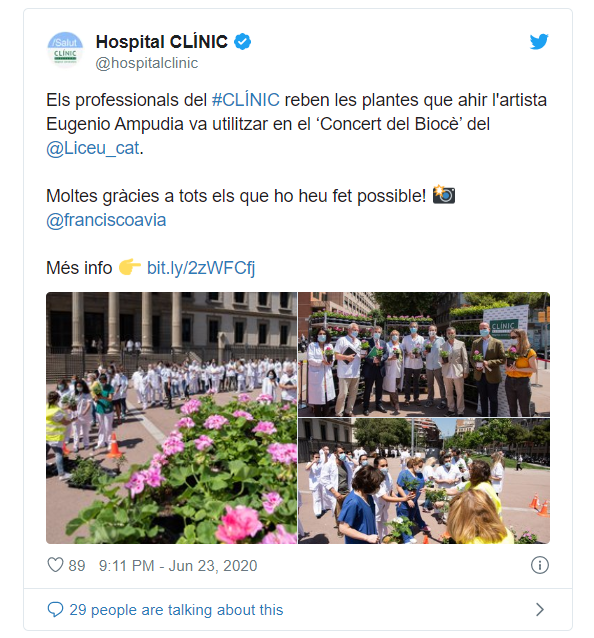This screenshot has width=594, height=638.
Task: Click the 89 likes count
Action: coord(76,566)
